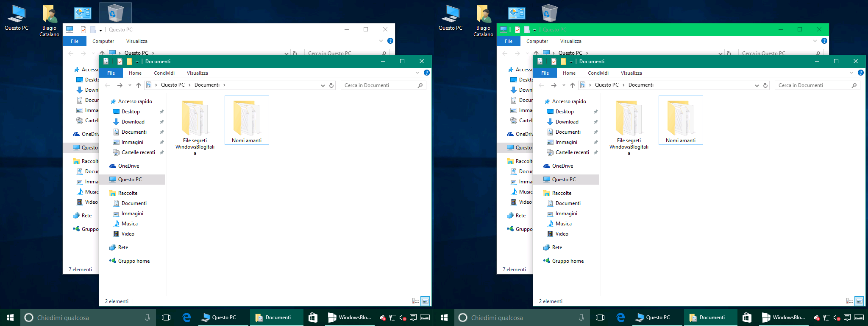
Task: Switch to Documenti on right taskbar
Action: click(711, 318)
